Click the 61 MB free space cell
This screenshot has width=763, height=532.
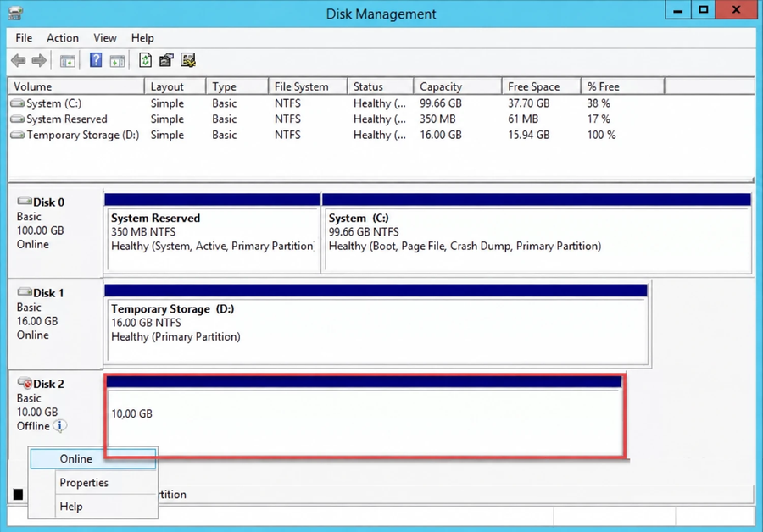coord(523,119)
